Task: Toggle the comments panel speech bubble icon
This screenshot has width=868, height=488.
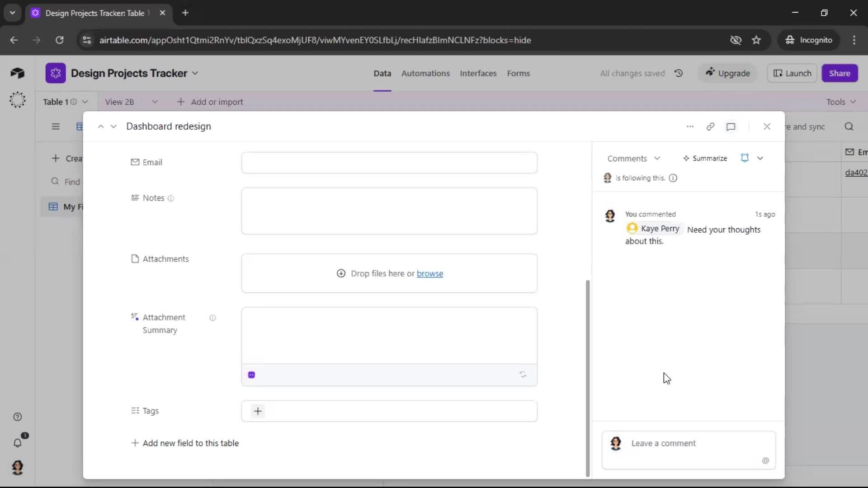Action: pyautogui.click(x=731, y=127)
